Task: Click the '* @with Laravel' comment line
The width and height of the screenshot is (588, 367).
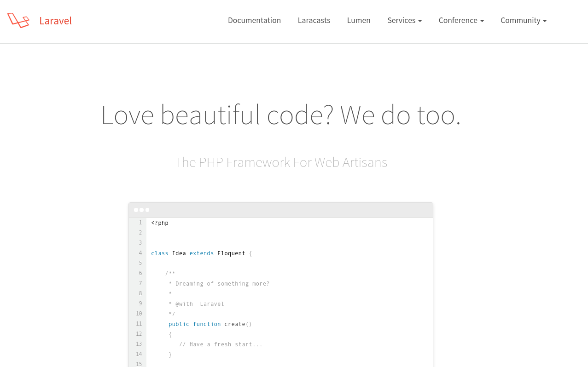Action: pos(196,304)
